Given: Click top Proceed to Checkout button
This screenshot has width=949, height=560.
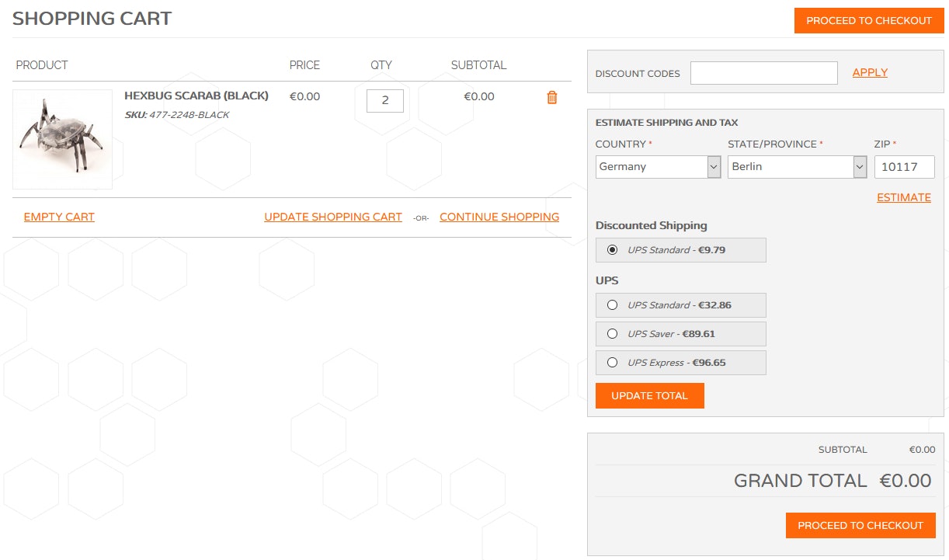Looking at the screenshot, I should (x=868, y=21).
